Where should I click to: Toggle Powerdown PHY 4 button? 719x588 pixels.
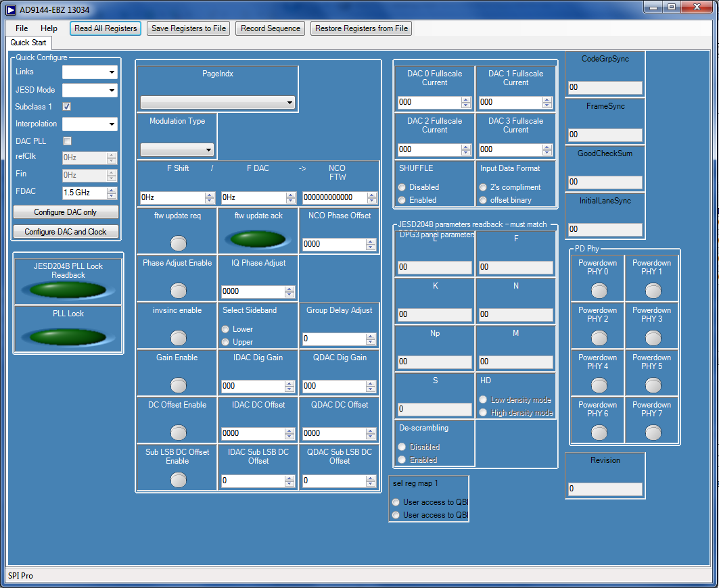599,385
